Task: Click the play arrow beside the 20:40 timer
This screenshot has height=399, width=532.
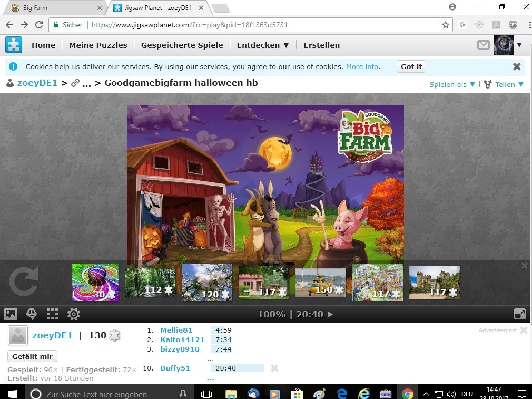Action: point(330,315)
